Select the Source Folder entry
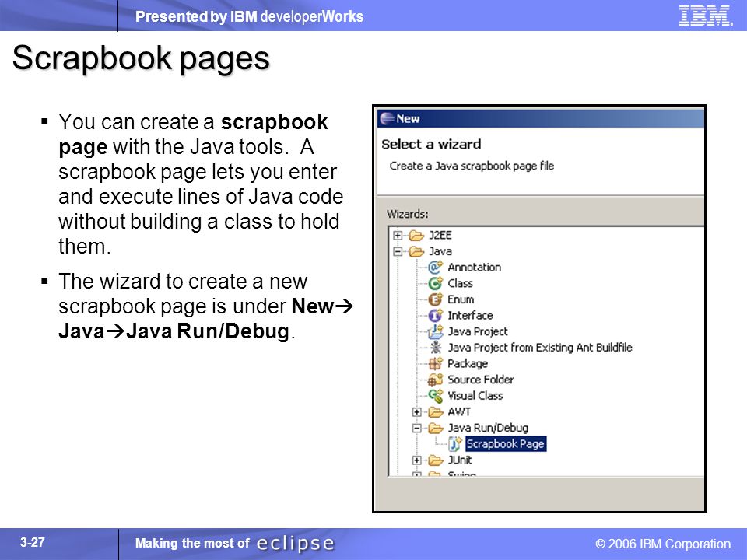 [481, 380]
